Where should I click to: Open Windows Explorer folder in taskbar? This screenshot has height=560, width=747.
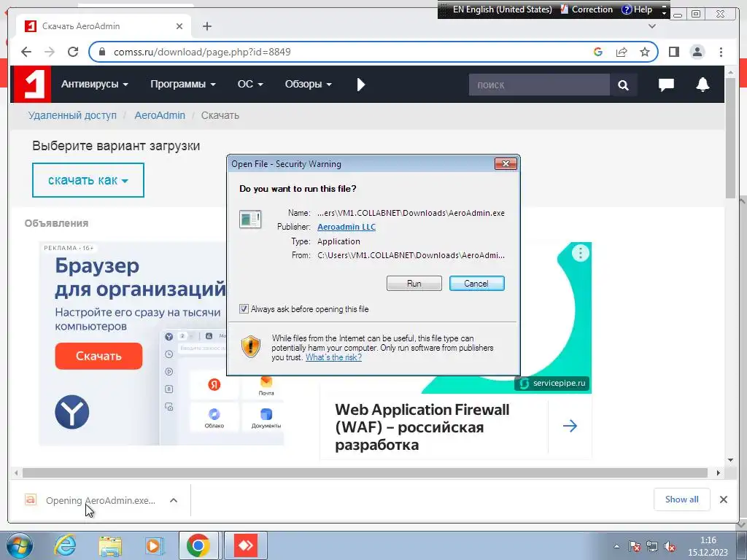coord(110,545)
